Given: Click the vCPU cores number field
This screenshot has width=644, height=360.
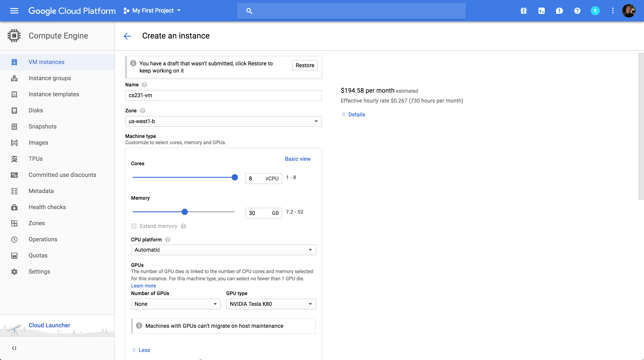Looking at the screenshot, I should pos(263,178).
